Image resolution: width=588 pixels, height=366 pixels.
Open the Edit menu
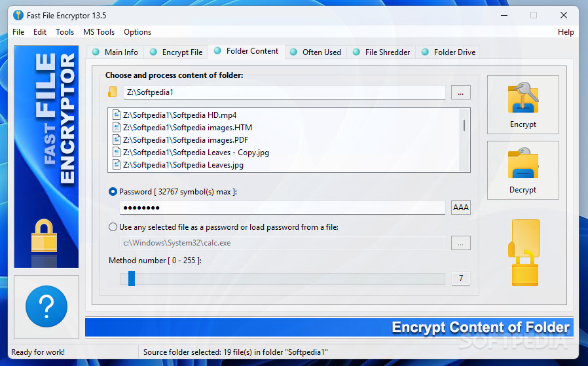40,32
